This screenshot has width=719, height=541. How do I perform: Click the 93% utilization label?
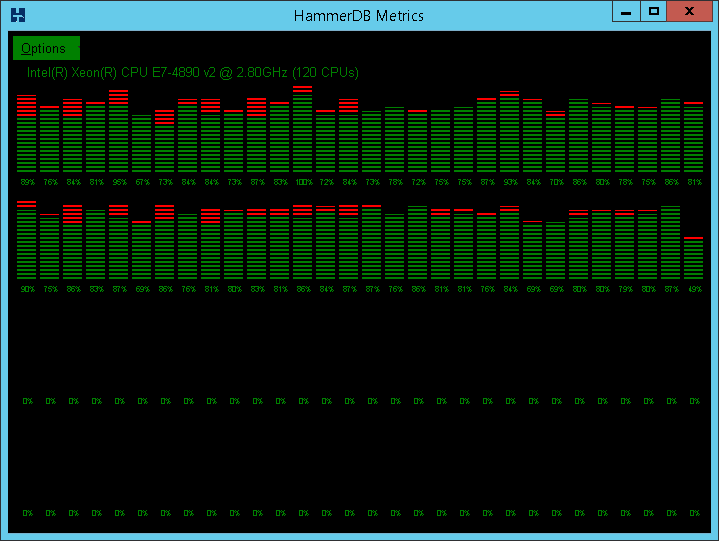pyautogui.click(x=510, y=182)
